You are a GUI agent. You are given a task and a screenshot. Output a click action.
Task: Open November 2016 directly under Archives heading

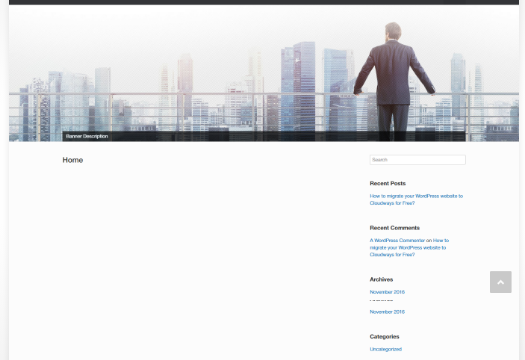point(387,292)
